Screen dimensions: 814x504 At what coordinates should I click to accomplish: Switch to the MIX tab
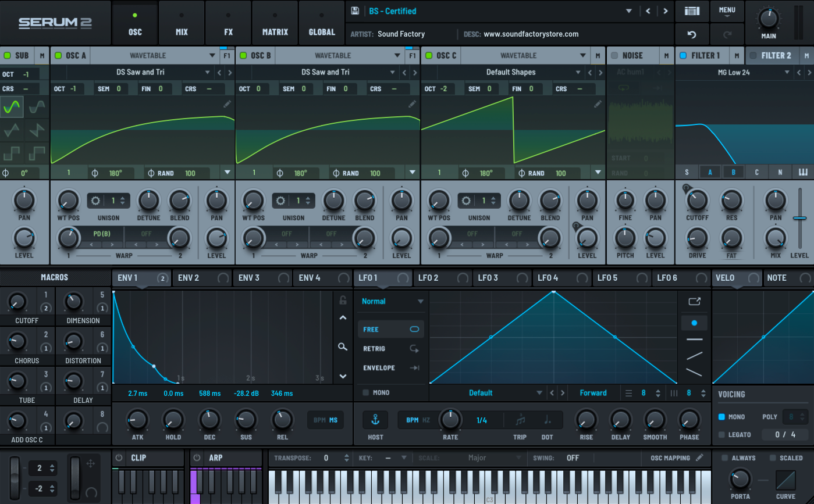click(x=182, y=23)
